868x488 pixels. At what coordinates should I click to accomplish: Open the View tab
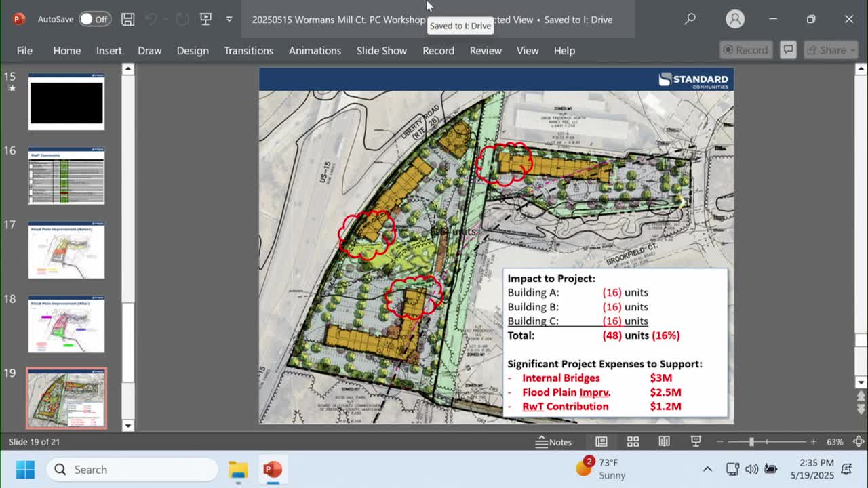pos(528,50)
